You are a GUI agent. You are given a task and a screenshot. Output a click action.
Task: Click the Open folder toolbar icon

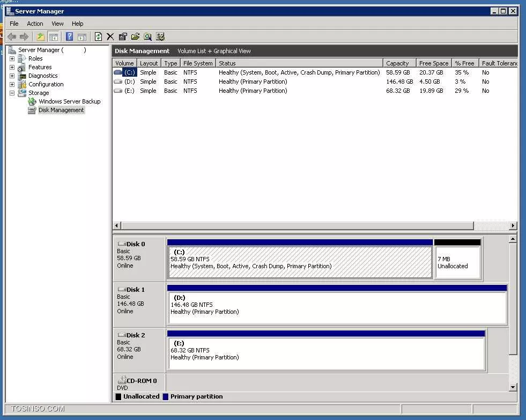click(x=135, y=36)
